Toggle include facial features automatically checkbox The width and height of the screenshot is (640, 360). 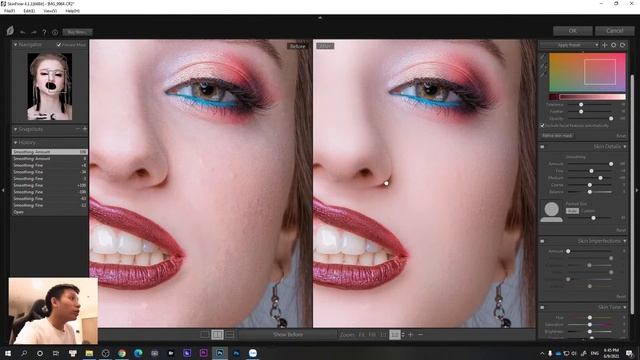tap(542, 126)
